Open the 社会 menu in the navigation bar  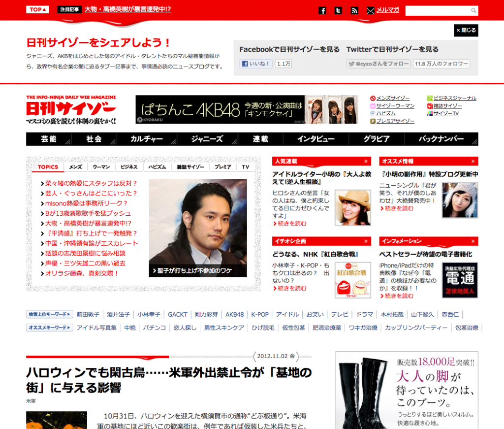(x=94, y=139)
